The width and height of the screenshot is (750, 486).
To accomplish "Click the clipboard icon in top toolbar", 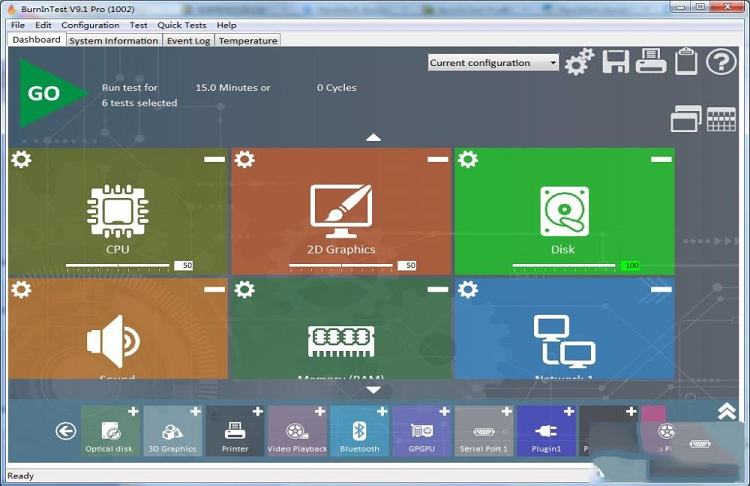I will coord(686,62).
